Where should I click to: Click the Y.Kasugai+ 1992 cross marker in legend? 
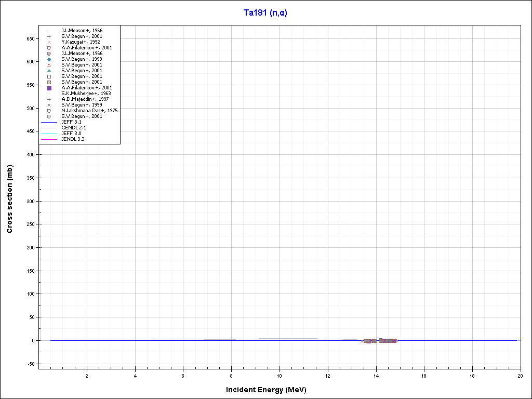pyautogui.click(x=49, y=42)
